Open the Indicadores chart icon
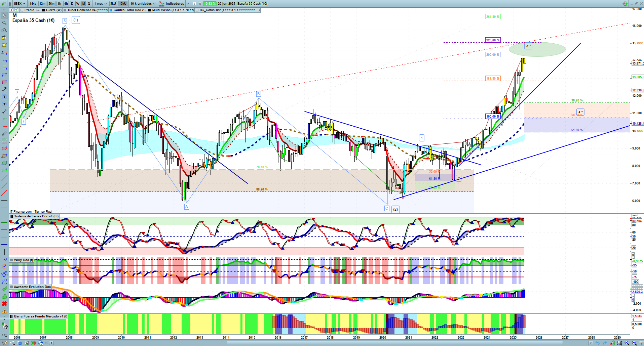The width and height of the screenshot is (644, 346). point(161,4)
